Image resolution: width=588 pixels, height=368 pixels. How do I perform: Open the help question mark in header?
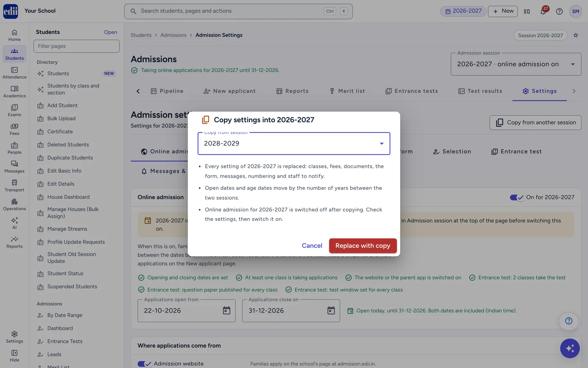pos(559,11)
